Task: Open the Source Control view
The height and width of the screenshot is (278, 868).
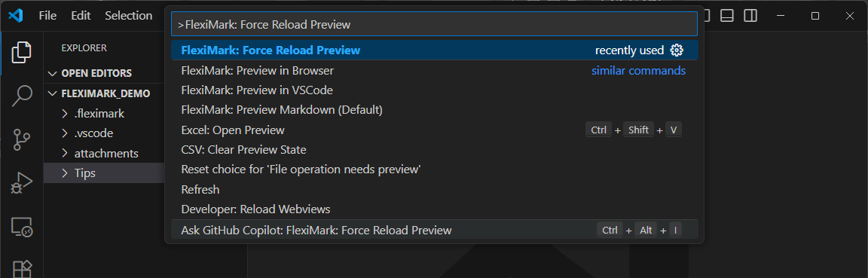Action: (x=22, y=139)
